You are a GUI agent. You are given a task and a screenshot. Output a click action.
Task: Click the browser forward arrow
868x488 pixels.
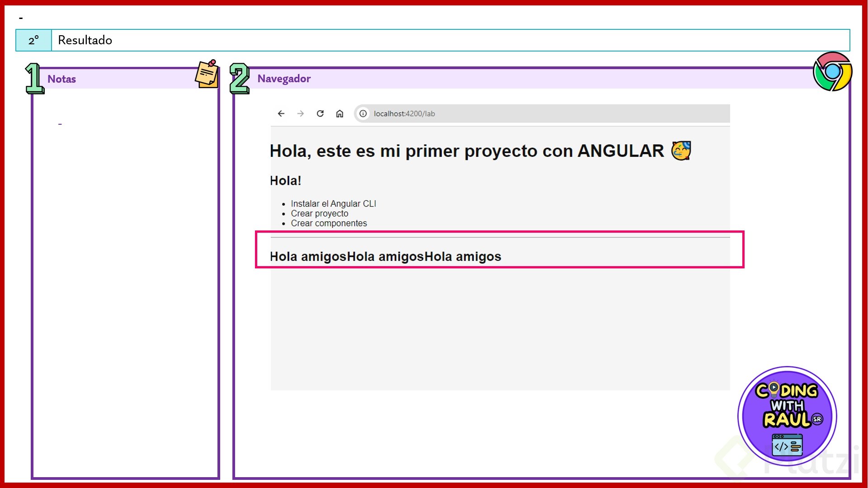(301, 113)
